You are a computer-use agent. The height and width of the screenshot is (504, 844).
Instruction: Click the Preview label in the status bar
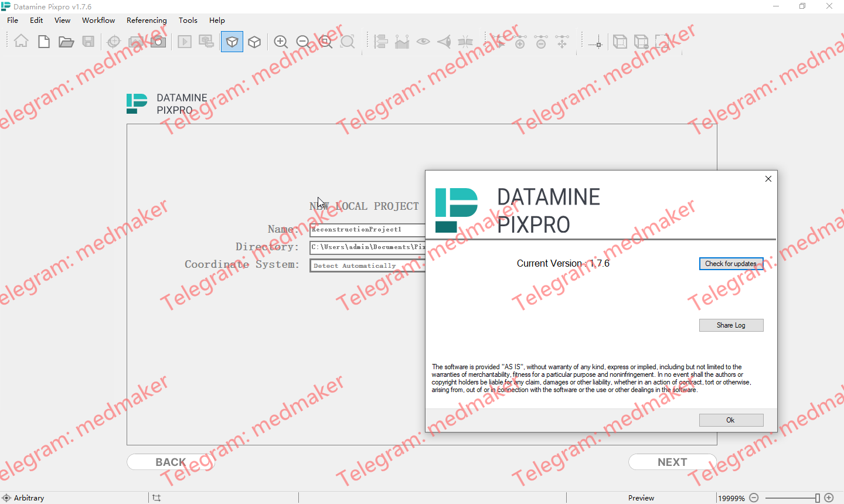click(x=641, y=498)
